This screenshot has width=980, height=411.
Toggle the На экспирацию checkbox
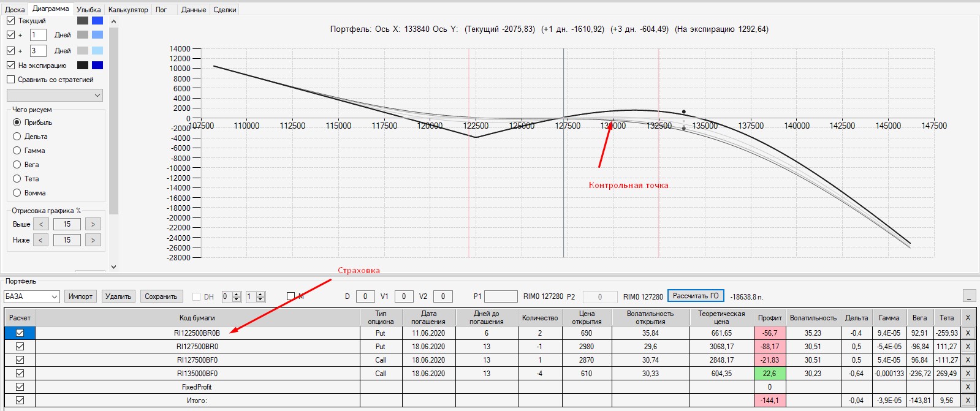(x=10, y=65)
